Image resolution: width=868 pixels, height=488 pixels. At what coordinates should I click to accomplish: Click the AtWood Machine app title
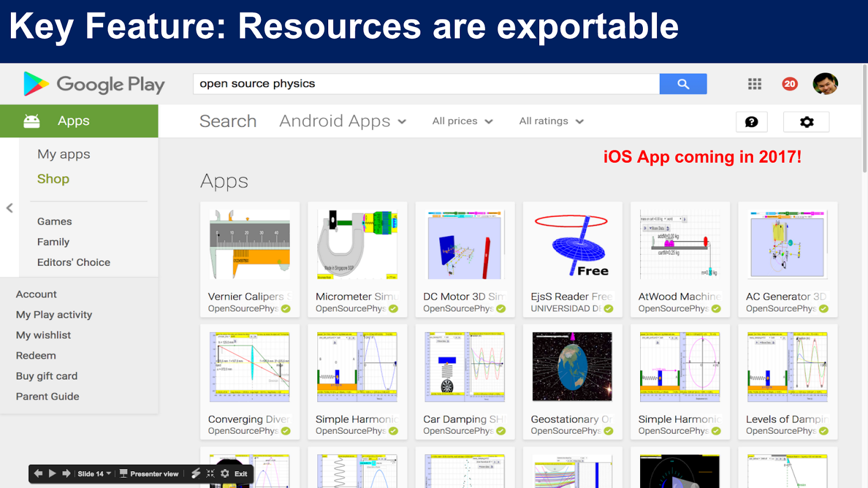[x=680, y=297]
